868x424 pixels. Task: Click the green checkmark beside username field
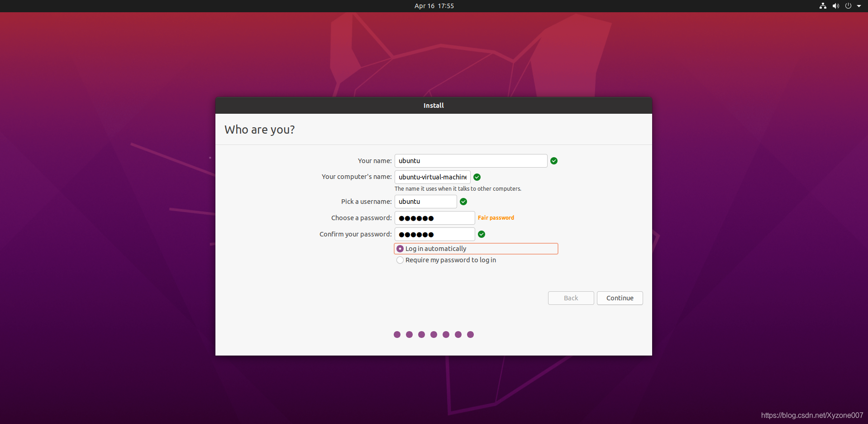(463, 202)
